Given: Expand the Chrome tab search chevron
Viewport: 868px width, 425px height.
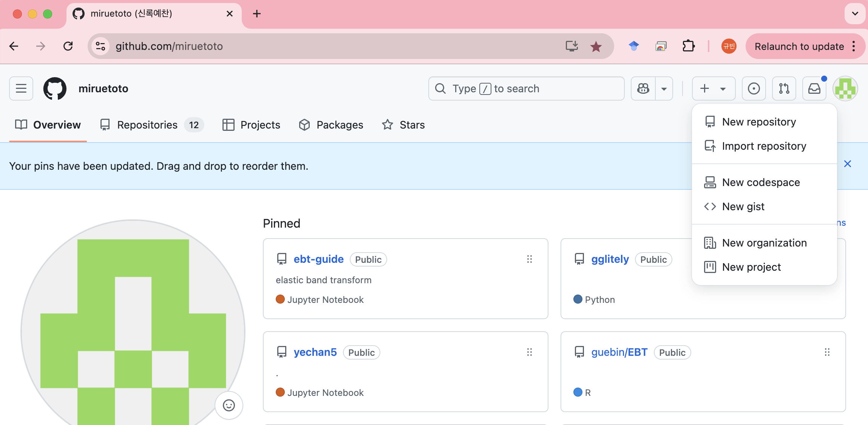Looking at the screenshot, I should click(855, 14).
